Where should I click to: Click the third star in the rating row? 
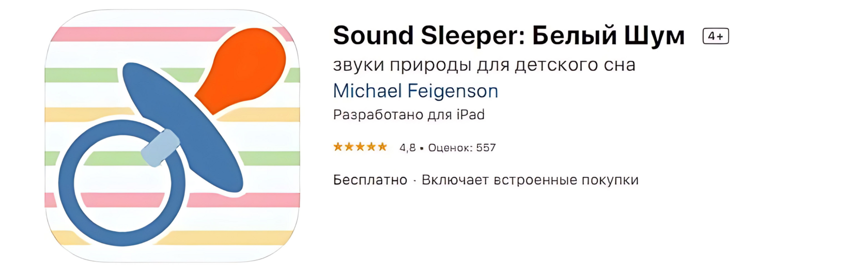[360, 147]
